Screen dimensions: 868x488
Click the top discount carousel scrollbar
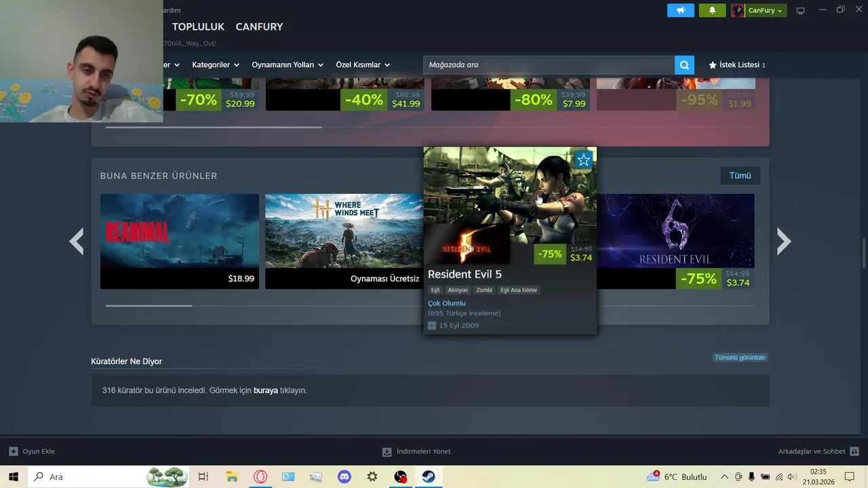[x=213, y=127]
